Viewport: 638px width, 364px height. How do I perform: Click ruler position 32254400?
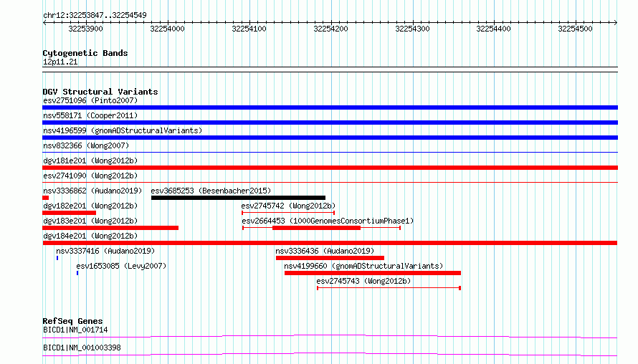494,29
